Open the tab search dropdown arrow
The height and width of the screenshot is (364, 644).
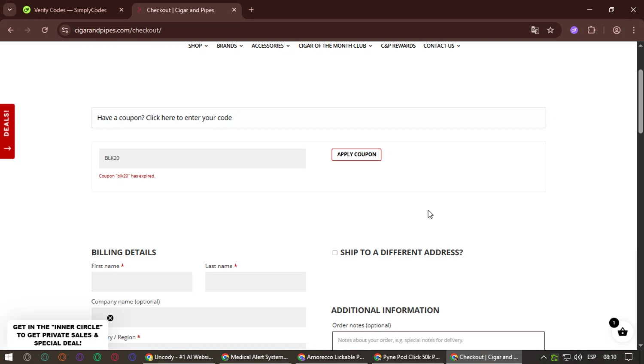click(9, 9)
